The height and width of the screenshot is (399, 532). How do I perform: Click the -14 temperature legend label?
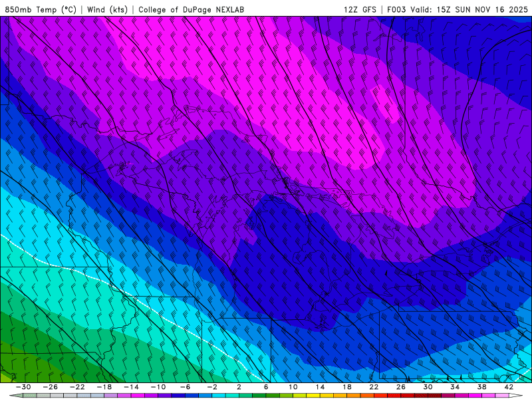tap(131, 387)
